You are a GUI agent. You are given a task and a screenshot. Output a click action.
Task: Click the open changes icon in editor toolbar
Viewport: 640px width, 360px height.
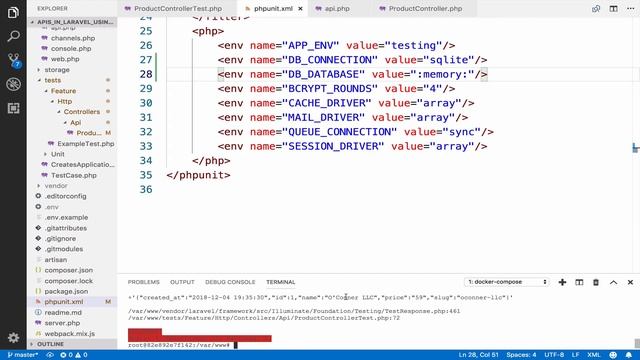point(596,9)
